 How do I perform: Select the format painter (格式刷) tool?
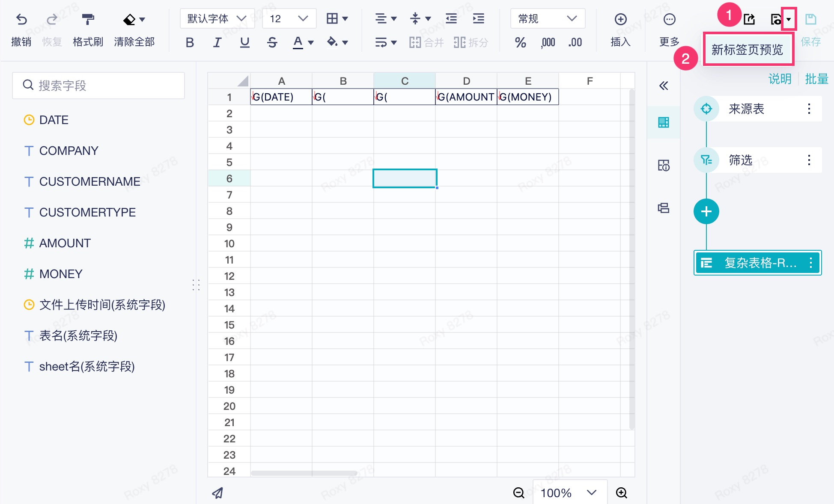click(x=88, y=20)
